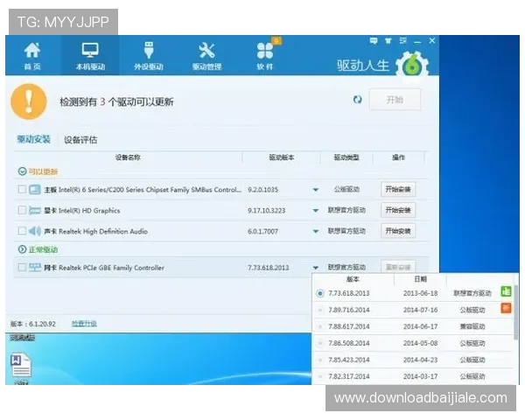Screen dimensions: 525x420
Task: Click date 2014-07-16 in version list
Action: coord(421,310)
